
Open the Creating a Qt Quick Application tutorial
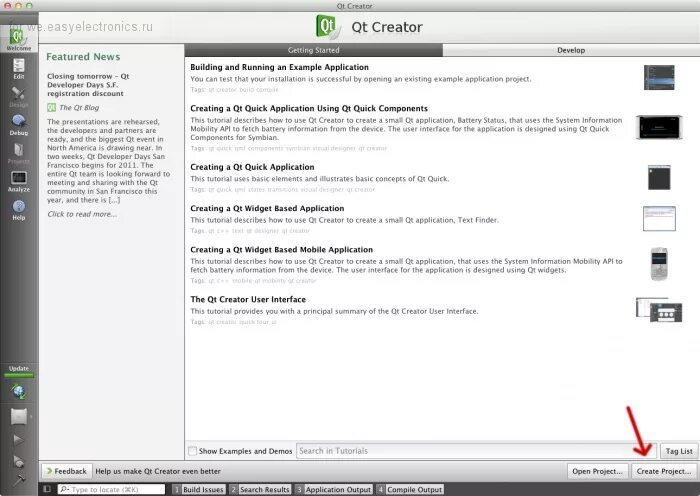252,167
